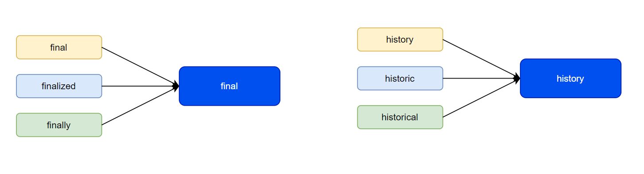
Task: Select the green 'finally' box
Action: [59, 125]
